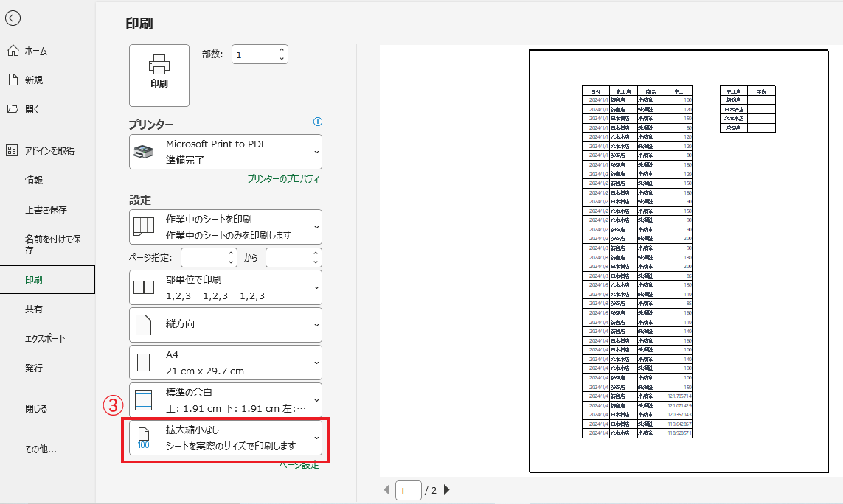The height and width of the screenshot is (504, 843).
Task: Go to next preview page arrow
Action: [447, 490]
